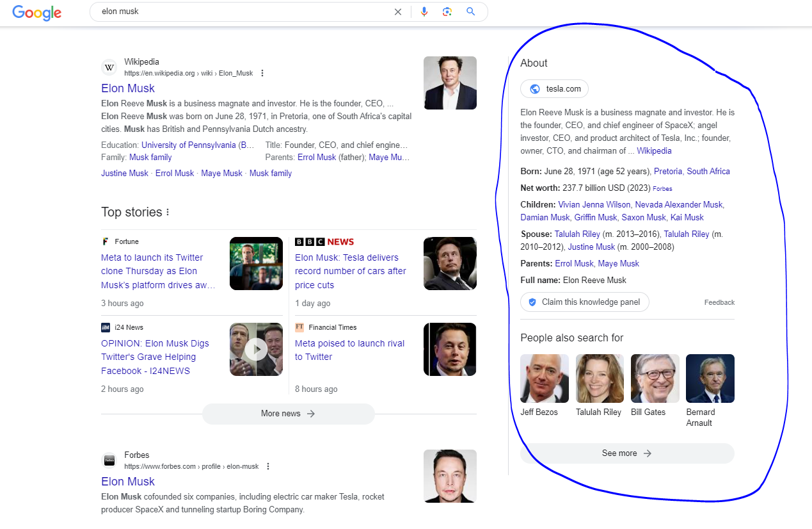
Task: Open Forbes source link beside net worth
Action: click(662, 188)
